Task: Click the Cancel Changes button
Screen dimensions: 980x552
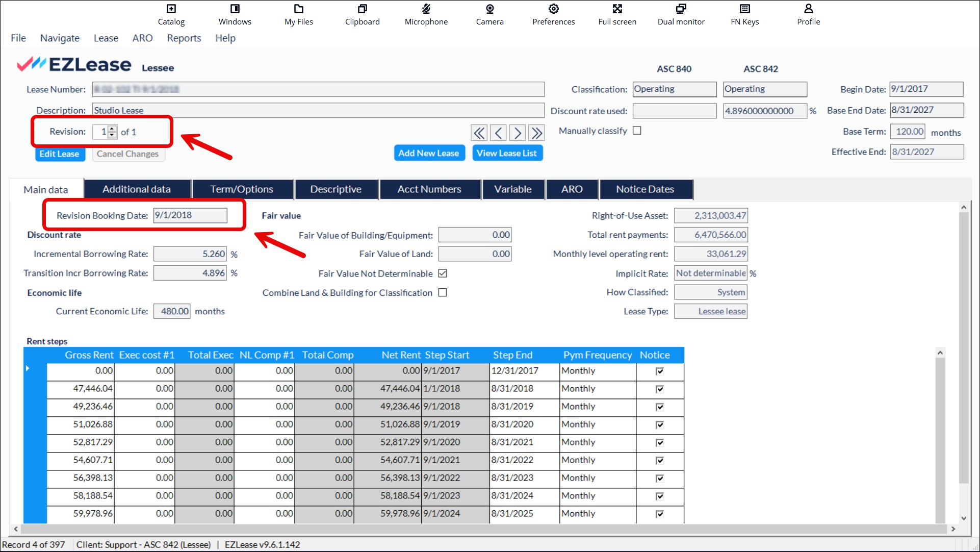Action: (x=127, y=154)
